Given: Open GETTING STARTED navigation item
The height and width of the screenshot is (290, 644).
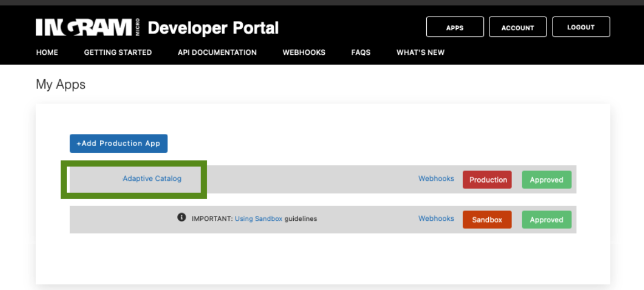Looking at the screenshot, I should (x=118, y=53).
